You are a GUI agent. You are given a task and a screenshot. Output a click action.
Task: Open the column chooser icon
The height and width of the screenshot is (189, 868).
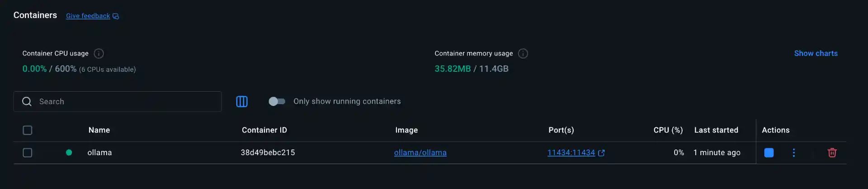click(x=242, y=101)
